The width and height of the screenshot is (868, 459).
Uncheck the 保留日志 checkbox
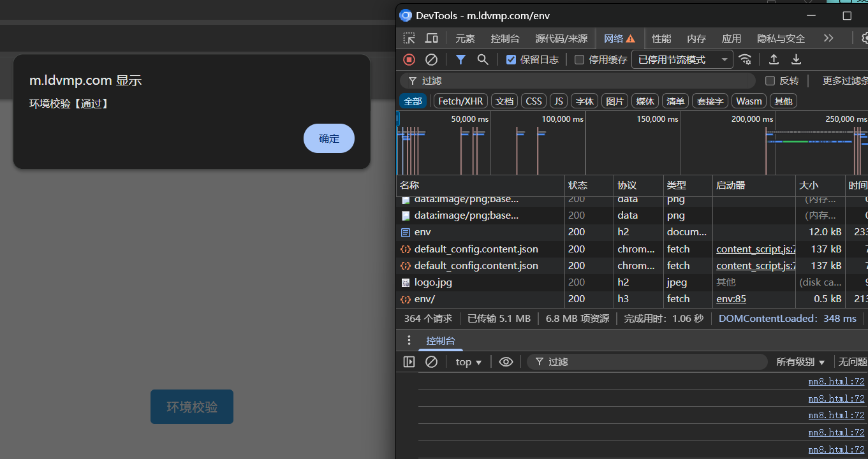(511, 60)
